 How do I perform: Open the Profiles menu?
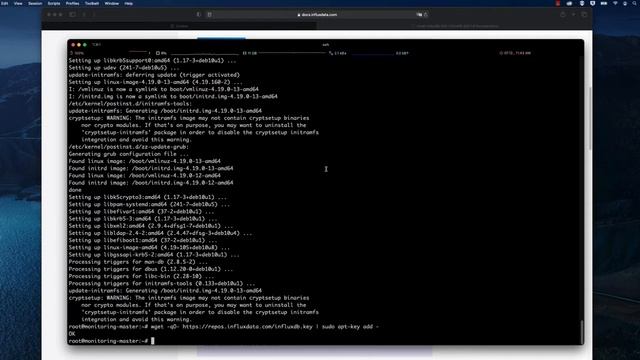73,3
